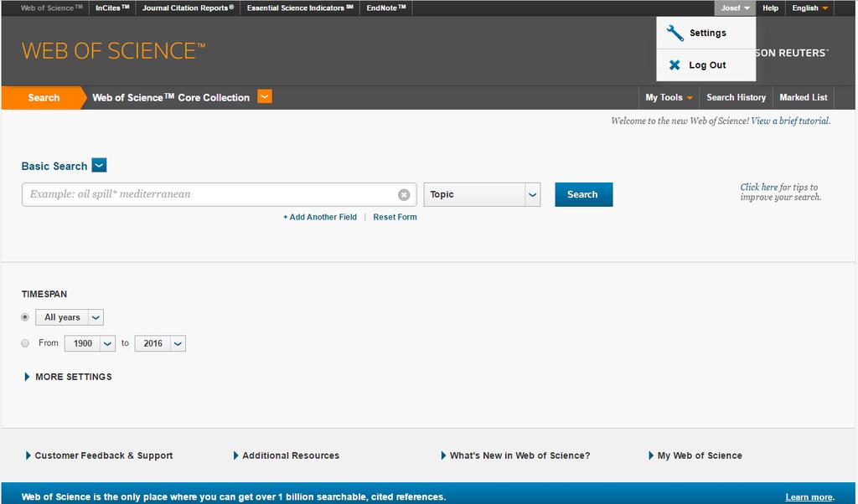Image resolution: width=858 pixels, height=504 pixels.
Task: Click the wrench Settings icon
Action: click(x=675, y=33)
